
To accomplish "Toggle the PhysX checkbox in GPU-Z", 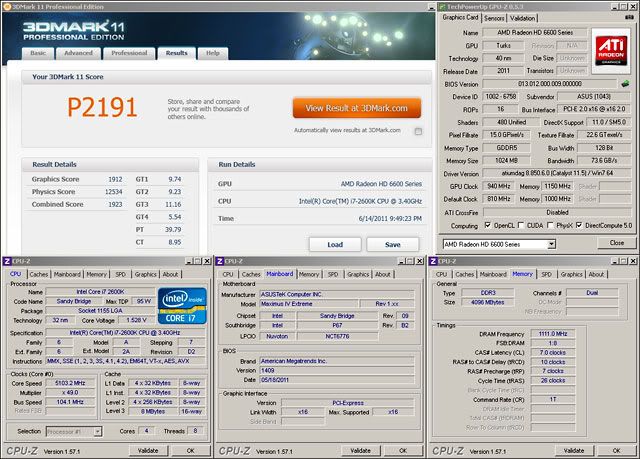I will point(550,225).
